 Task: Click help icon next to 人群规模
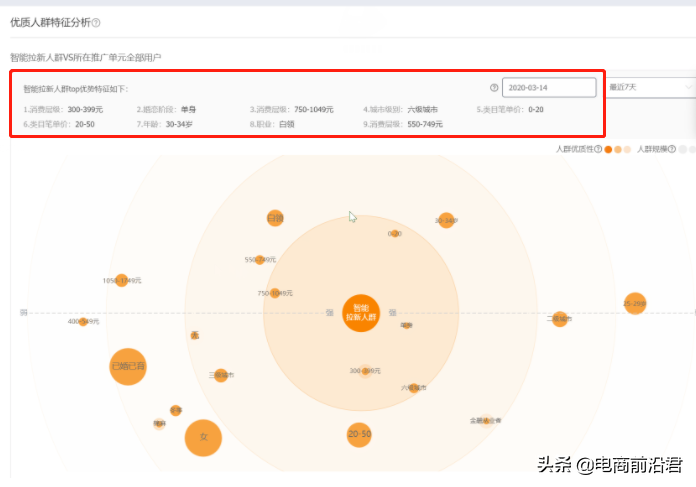pyautogui.click(x=672, y=149)
